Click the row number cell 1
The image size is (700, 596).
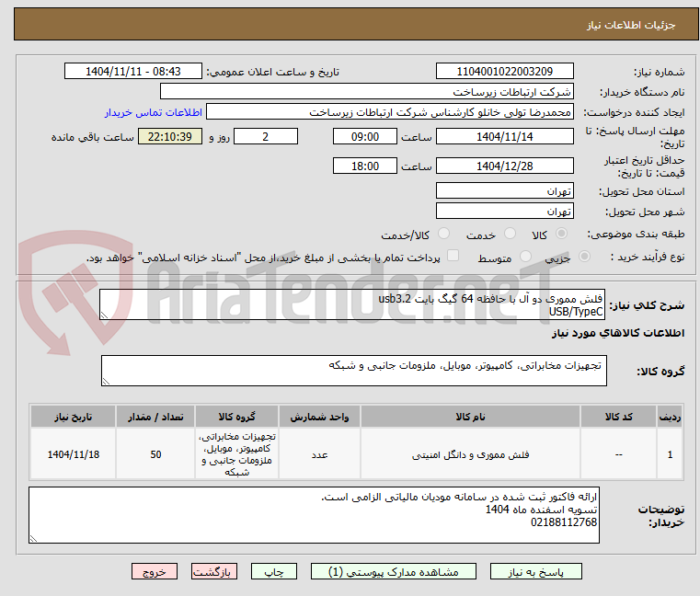pos(670,454)
